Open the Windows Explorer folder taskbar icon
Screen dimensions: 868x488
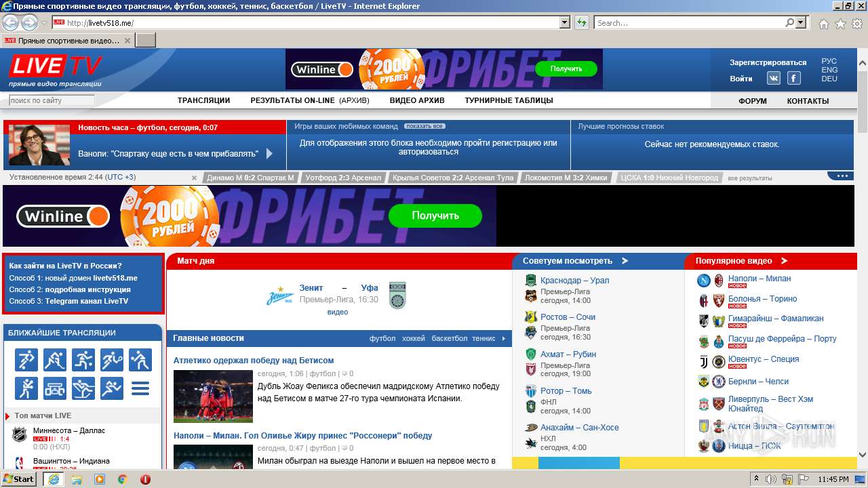(x=77, y=479)
